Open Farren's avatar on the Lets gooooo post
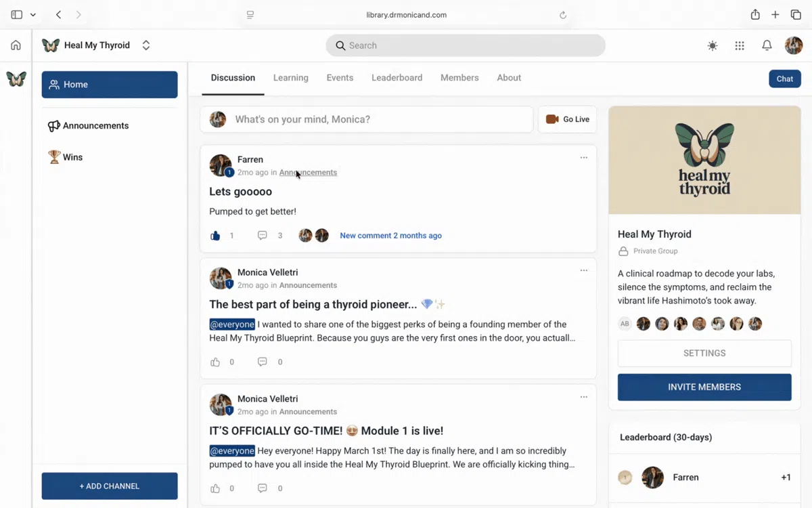 220,165
